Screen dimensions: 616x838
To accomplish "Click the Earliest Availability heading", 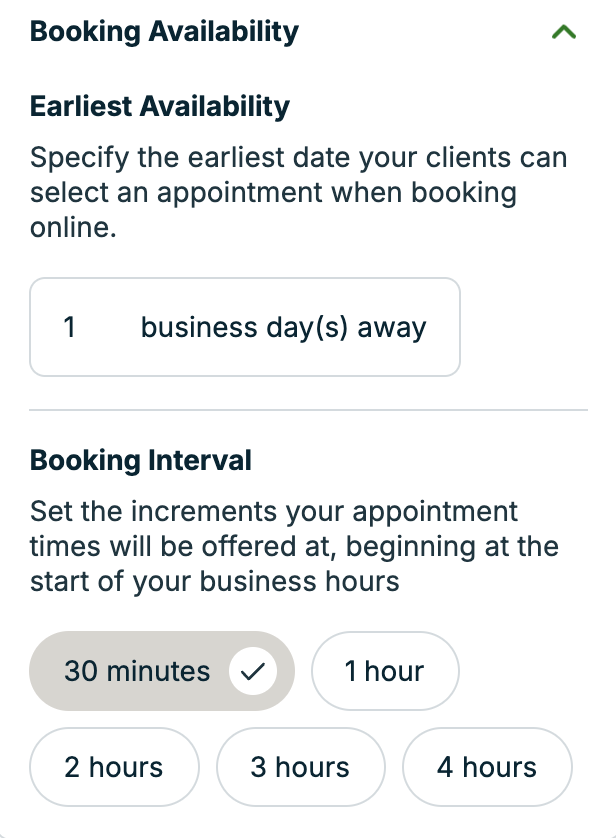I will pos(160,106).
